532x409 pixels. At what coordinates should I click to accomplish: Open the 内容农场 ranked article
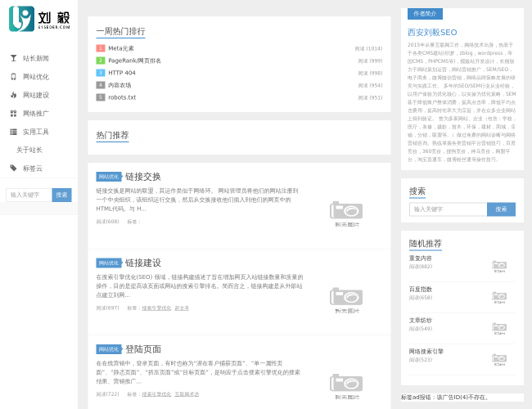pos(119,85)
